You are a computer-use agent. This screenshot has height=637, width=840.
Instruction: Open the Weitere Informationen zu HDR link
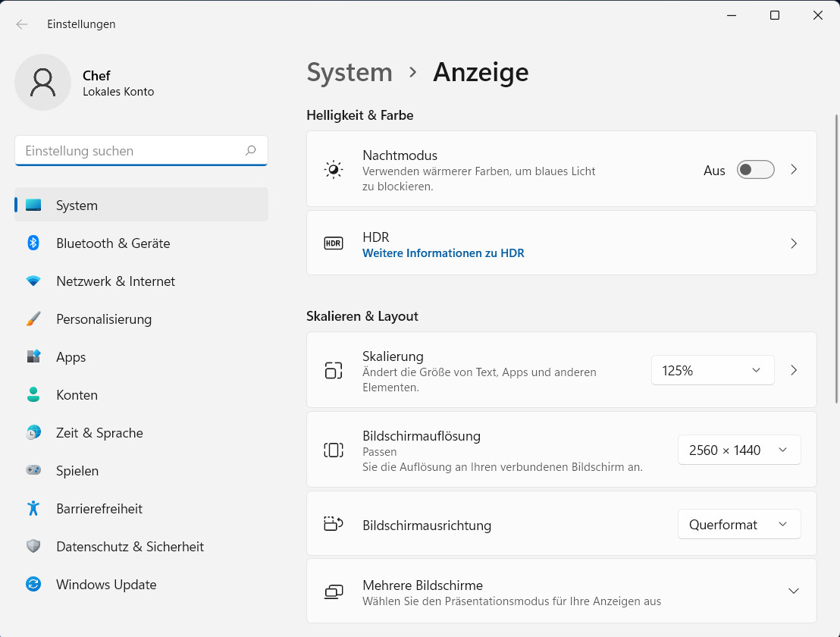click(x=444, y=253)
